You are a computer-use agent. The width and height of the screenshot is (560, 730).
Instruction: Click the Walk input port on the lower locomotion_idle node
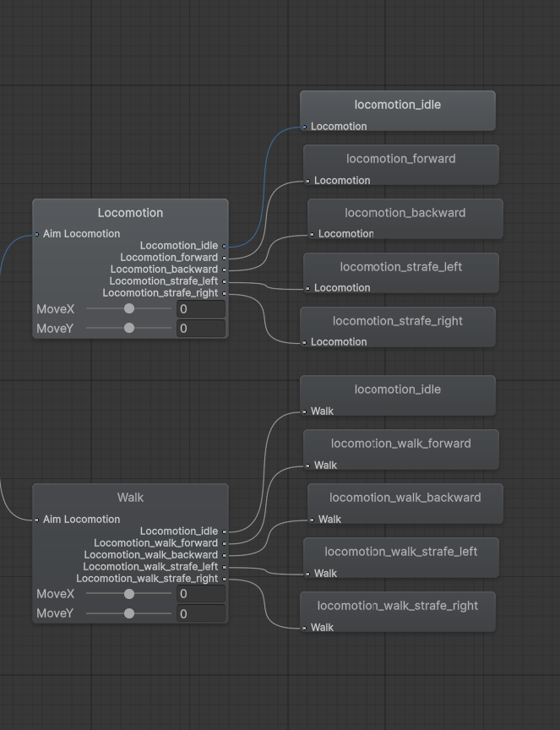click(304, 411)
